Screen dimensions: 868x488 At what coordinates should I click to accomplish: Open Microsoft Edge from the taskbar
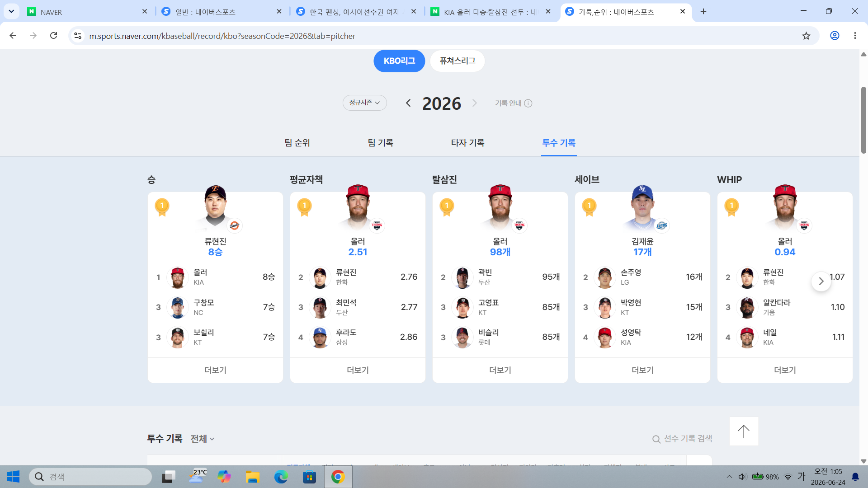click(281, 477)
